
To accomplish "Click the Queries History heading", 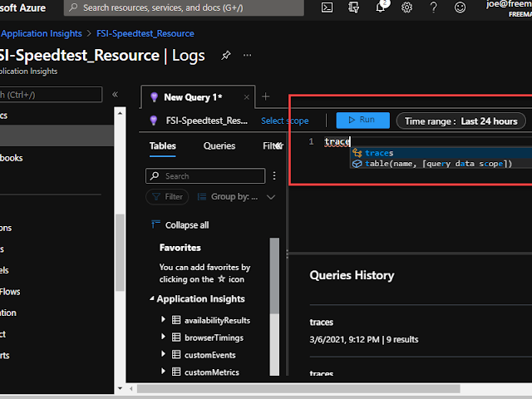I will click(x=352, y=275).
